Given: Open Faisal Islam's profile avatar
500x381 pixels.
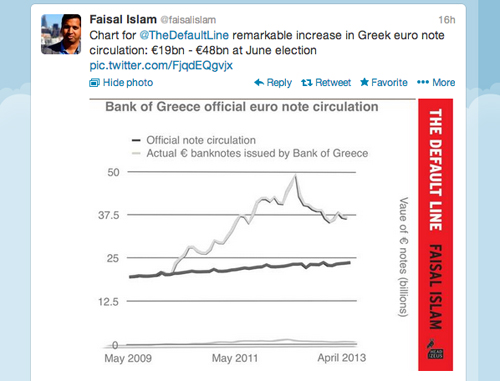Looking at the screenshot, I should click(x=61, y=34).
